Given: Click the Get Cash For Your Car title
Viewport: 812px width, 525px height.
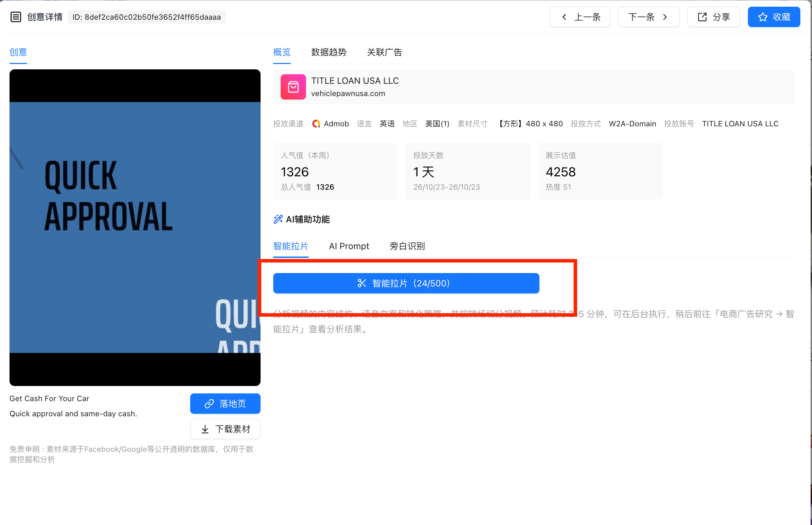Looking at the screenshot, I should [x=49, y=399].
